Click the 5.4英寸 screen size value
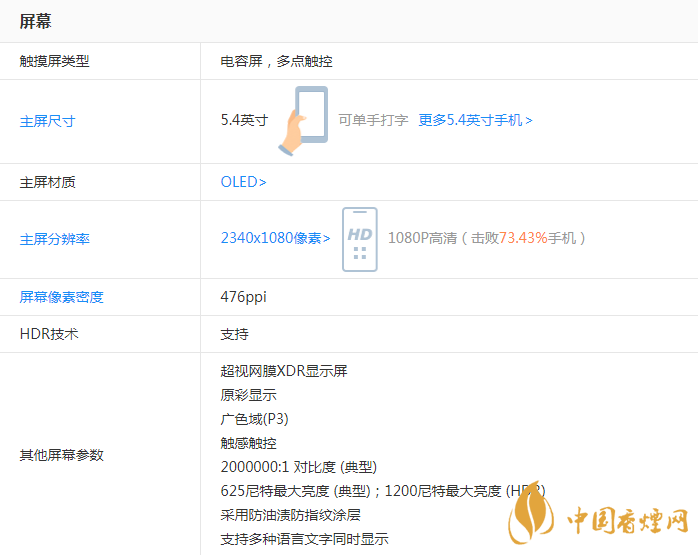Screen dimensions: 698x555 244,120
